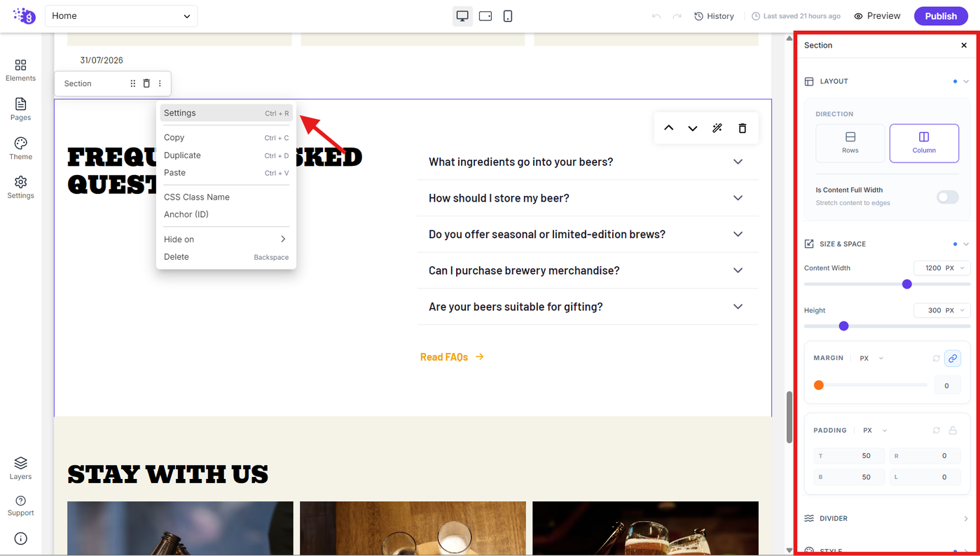This screenshot has height=556, width=980.
Task: Toggle the margin link values icon
Action: click(x=952, y=358)
